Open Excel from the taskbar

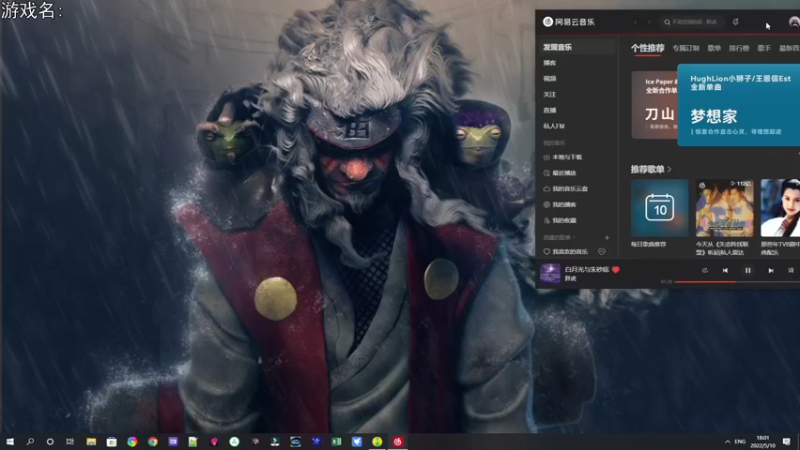tap(336, 441)
